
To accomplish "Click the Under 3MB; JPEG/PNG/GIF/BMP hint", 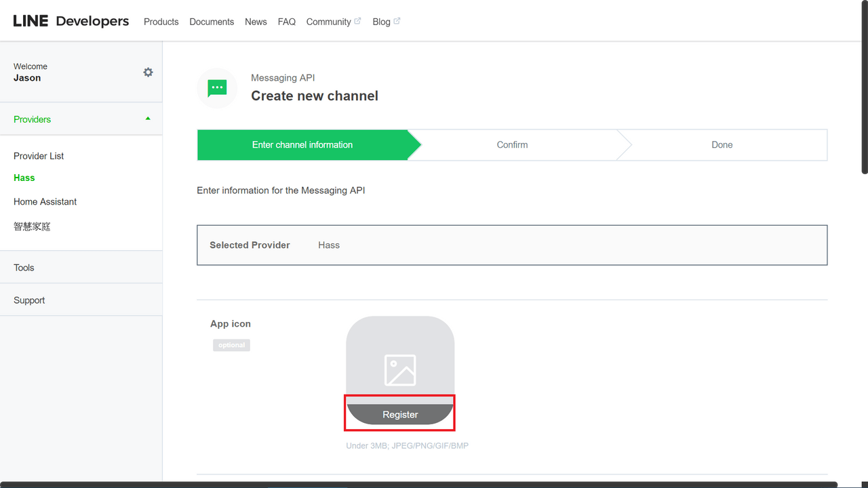I will [407, 446].
